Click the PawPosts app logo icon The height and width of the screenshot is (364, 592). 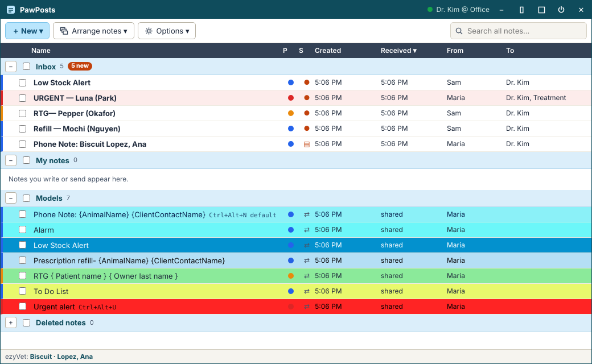11,10
